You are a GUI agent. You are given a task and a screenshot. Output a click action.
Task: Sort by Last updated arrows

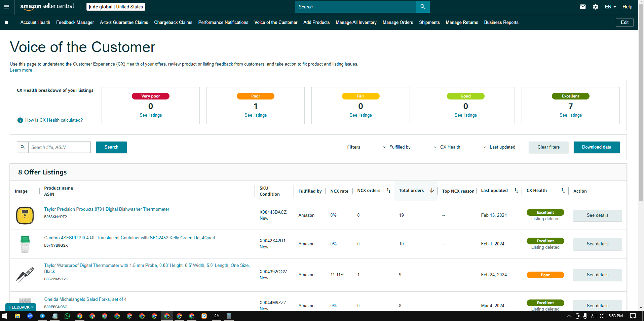coord(516,191)
